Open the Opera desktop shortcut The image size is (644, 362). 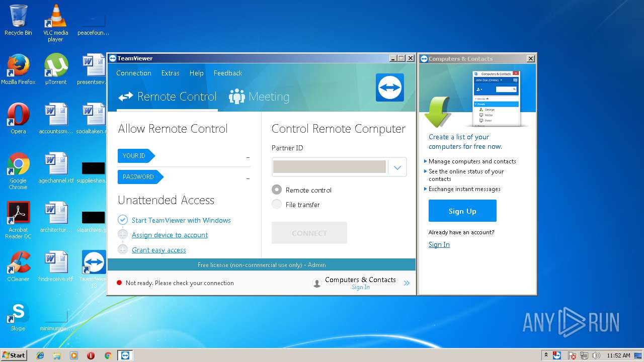click(18, 119)
